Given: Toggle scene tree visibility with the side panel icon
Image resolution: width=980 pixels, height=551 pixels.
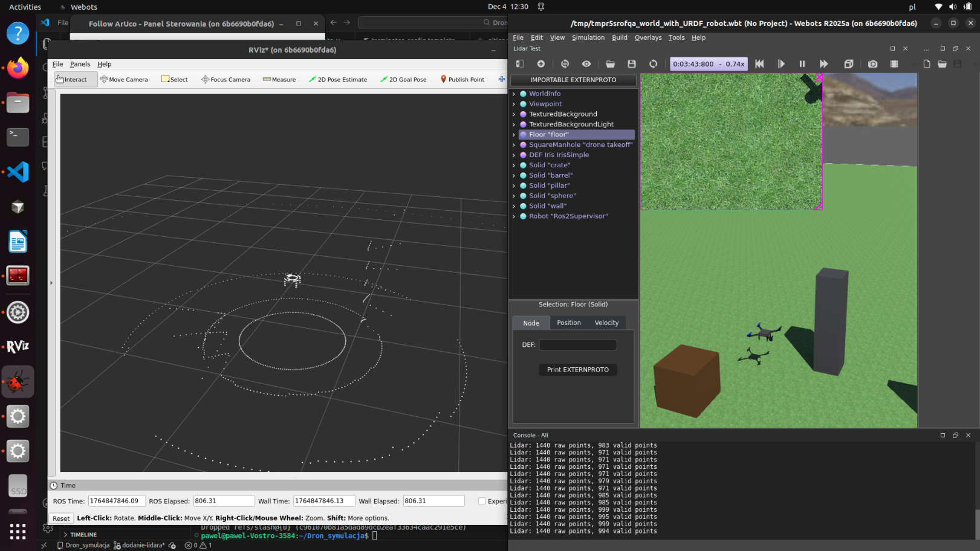Looking at the screenshot, I should 519,64.
